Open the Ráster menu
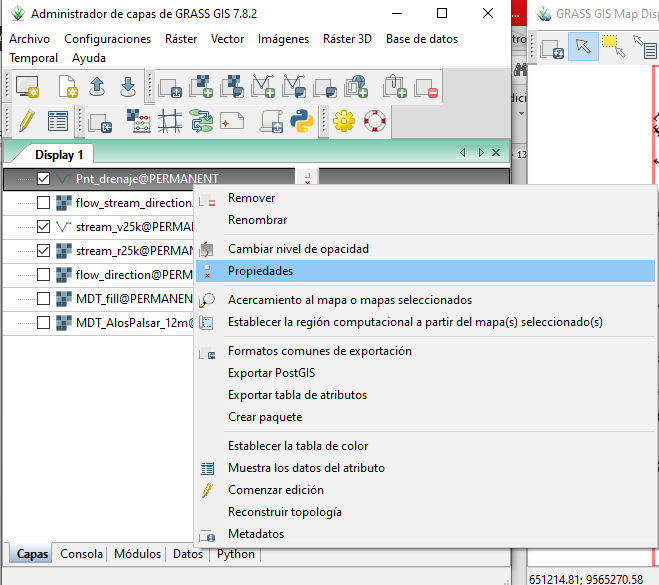 click(x=180, y=39)
